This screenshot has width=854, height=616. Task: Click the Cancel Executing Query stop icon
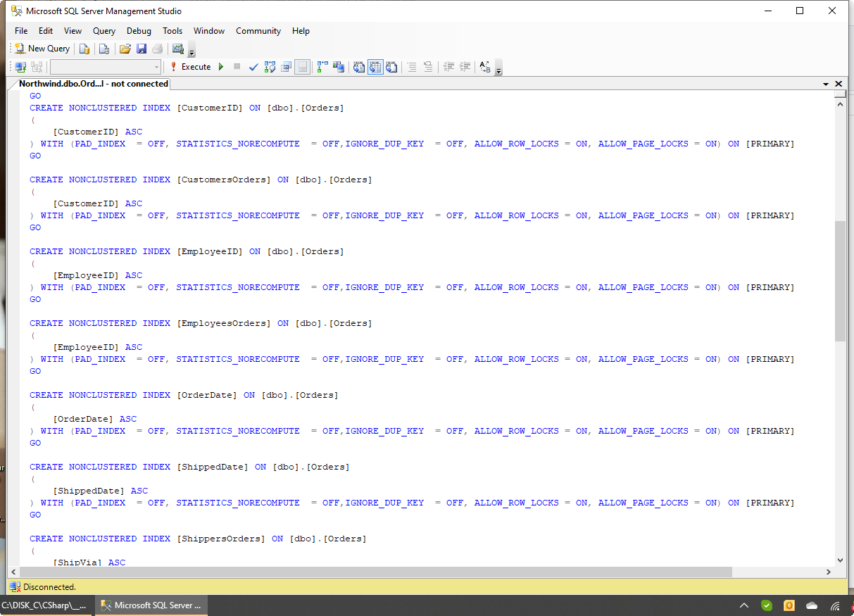tap(237, 67)
